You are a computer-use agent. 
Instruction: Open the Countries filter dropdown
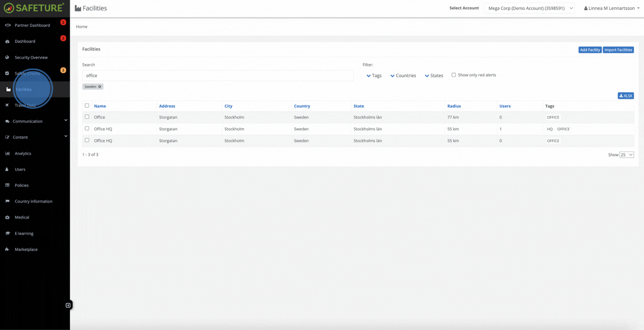[x=402, y=76]
